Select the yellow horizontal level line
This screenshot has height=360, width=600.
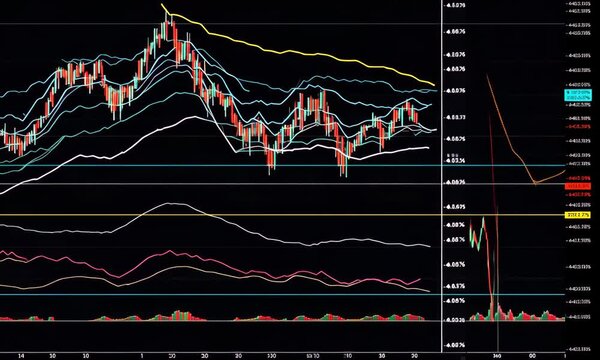[x=282, y=215]
